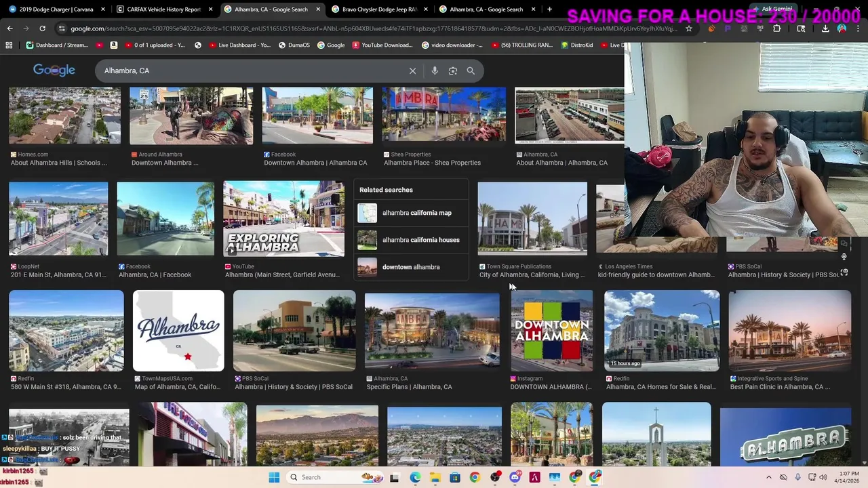Screen dimensions: 868x488
Task: Click 'kid-friendly guide to downtown Alhamb' caption
Action: 656,274
